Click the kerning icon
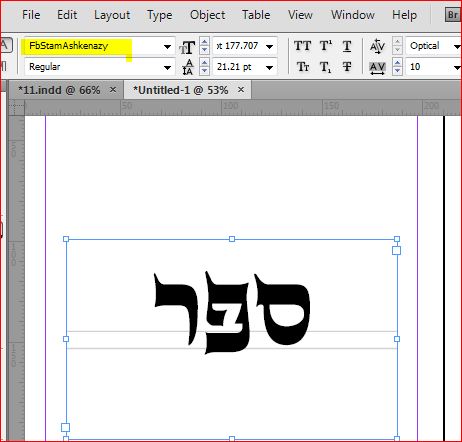The height and width of the screenshot is (442, 462). point(377,46)
